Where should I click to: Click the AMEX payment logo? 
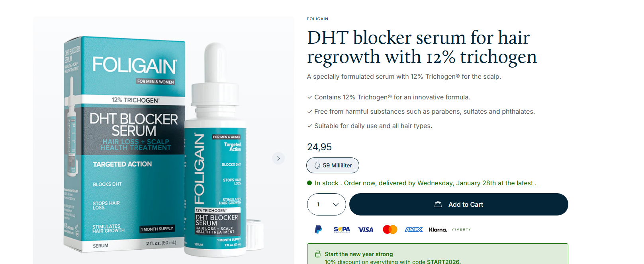pos(414,229)
